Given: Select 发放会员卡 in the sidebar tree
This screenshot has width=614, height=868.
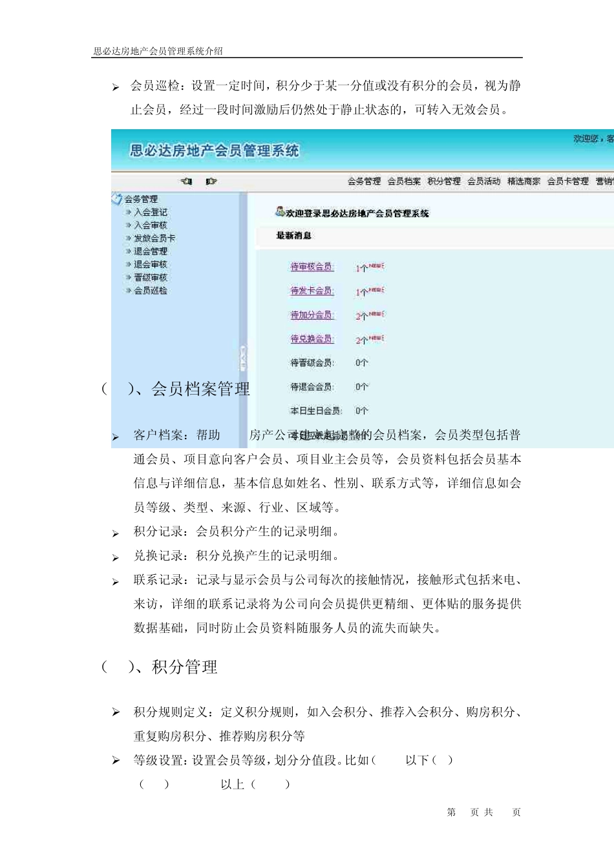Looking at the screenshot, I should click(154, 238).
